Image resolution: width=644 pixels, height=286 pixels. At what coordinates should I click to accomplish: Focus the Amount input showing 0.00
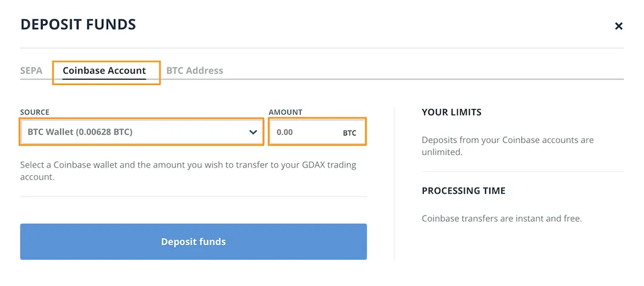coord(317,132)
